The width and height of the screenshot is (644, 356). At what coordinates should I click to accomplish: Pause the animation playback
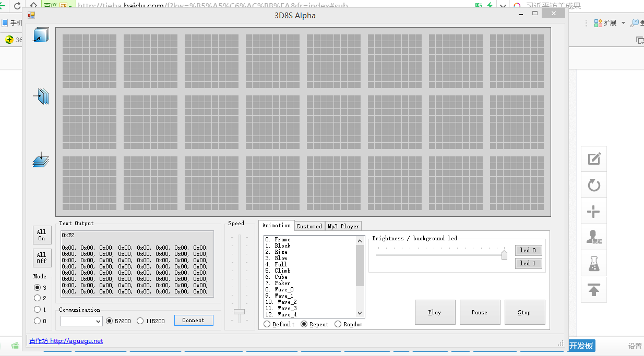480,312
